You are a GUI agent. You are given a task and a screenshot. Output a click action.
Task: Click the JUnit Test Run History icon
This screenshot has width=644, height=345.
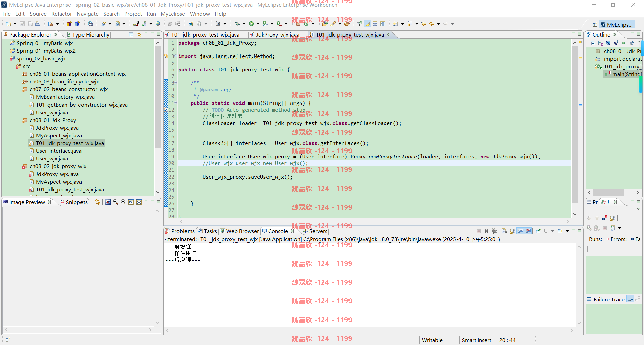613,228
